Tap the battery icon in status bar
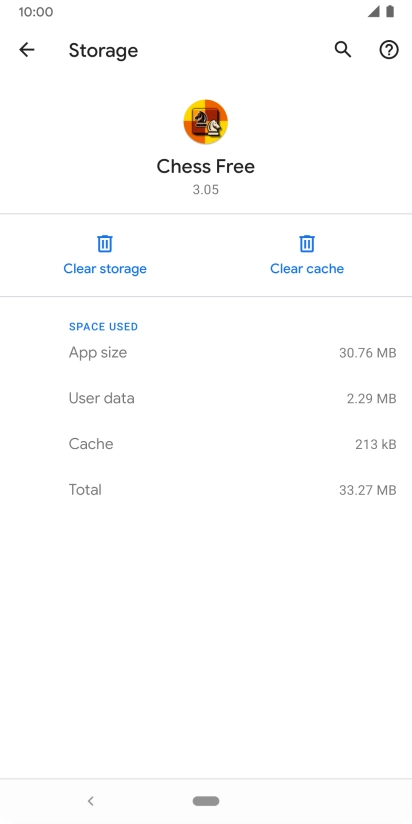The width and height of the screenshot is (412, 824). pos(390,12)
